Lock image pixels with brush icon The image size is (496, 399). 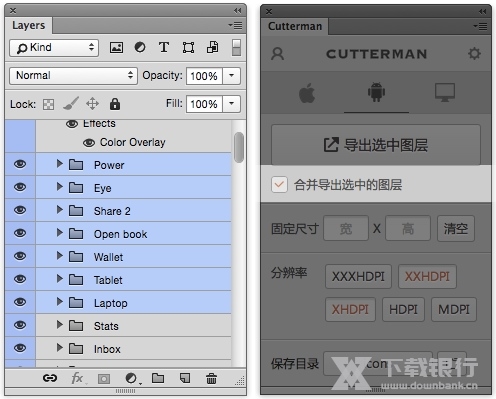tap(71, 104)
